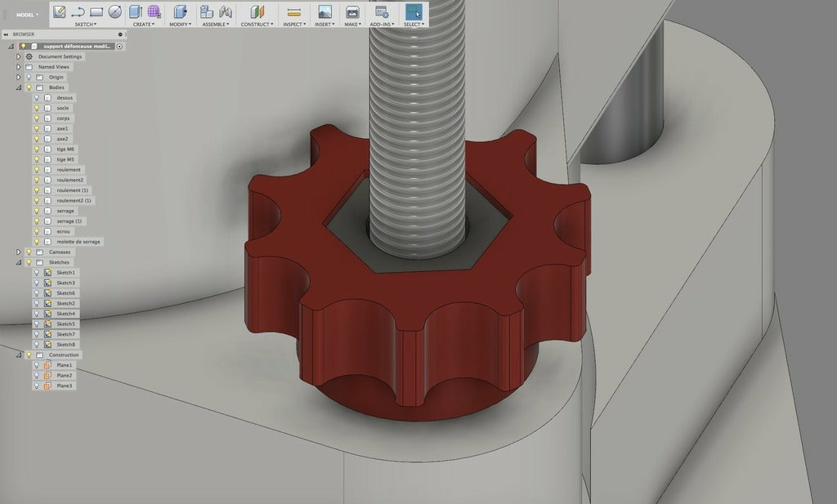The image size is (837, 504).
Task: Click the Measure inspect icon
Action: click(x=293, y=11)
